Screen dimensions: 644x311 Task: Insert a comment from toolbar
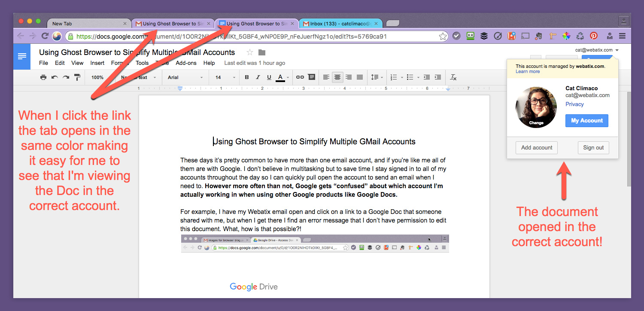point(312,77)
